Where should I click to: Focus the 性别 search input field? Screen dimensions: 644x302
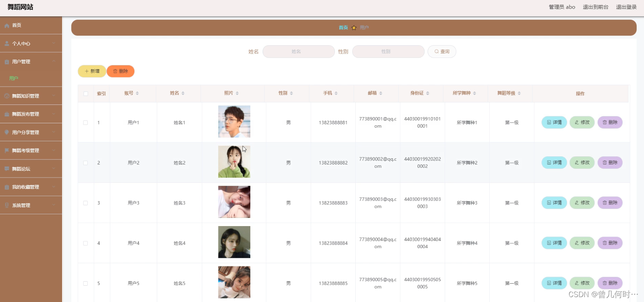[388, 51]
